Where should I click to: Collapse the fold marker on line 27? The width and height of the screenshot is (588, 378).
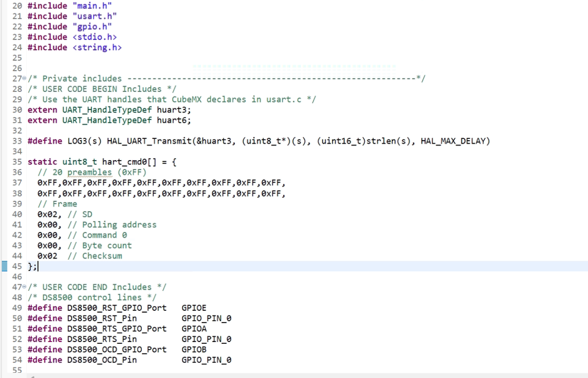tap(24, 78)
